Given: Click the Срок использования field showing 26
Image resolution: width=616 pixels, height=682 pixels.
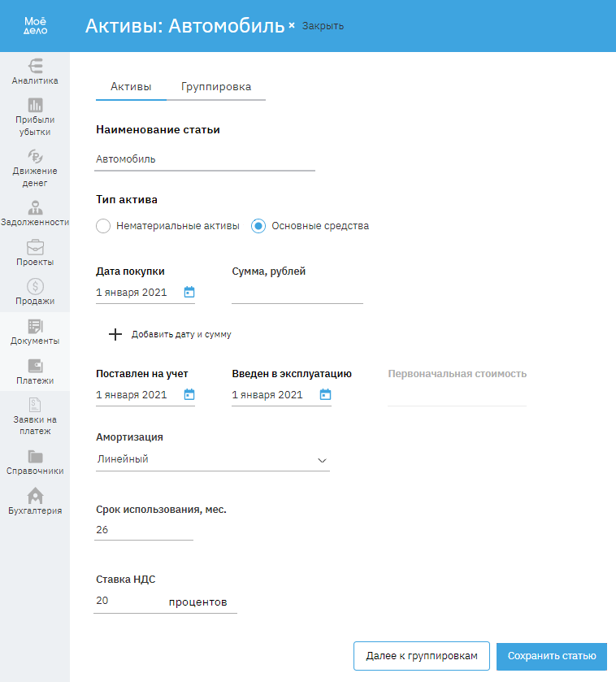Looking at the screenshot, I should (144, 530).
